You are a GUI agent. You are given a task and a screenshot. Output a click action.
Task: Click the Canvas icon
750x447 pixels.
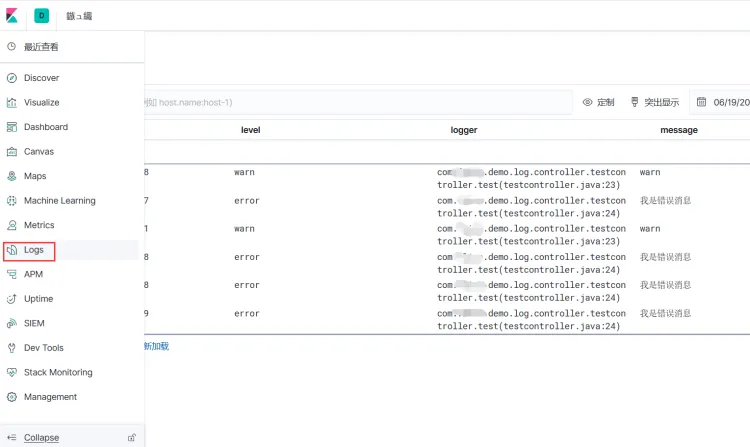click(x=11, y=152)
